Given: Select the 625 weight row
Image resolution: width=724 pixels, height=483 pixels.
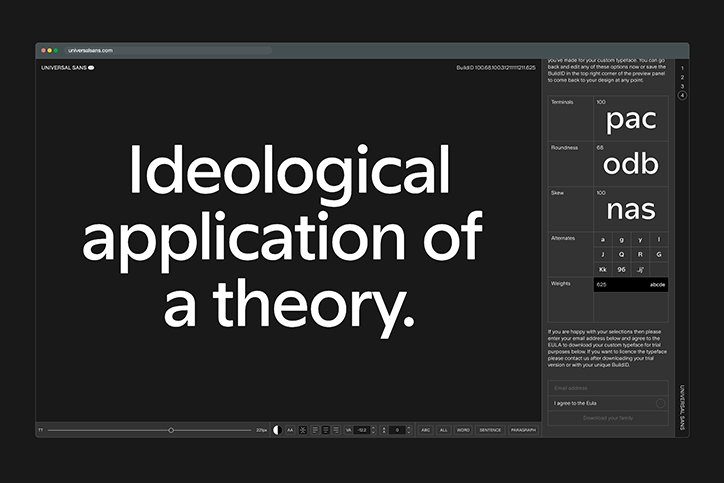Looking at the screenshot, I should (x=631, y=284).
